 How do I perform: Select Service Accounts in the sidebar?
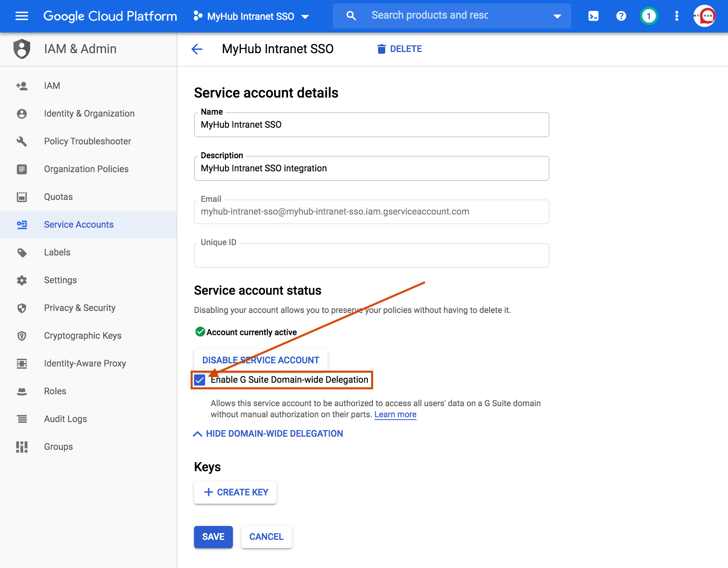point(79,225)
